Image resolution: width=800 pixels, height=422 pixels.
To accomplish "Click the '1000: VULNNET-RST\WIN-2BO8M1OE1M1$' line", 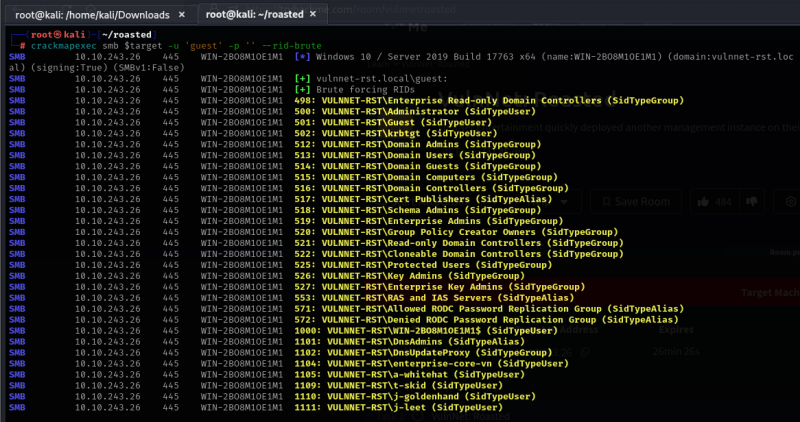I will coord(426,331).
